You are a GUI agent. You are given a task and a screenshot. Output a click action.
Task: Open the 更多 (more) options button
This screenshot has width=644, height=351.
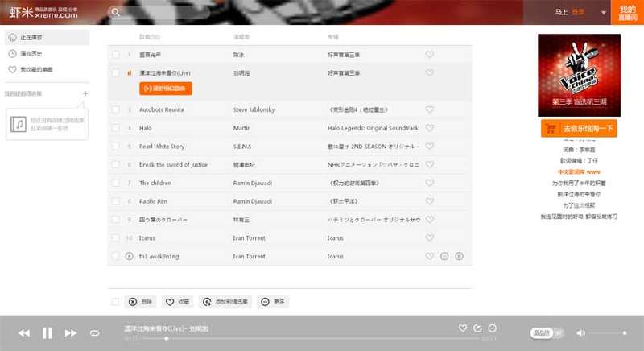pos(272,302)
